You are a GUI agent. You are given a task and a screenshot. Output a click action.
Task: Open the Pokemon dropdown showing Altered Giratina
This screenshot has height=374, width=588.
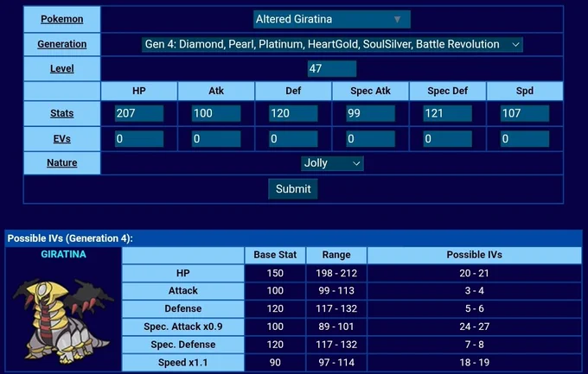pos(331,19)
